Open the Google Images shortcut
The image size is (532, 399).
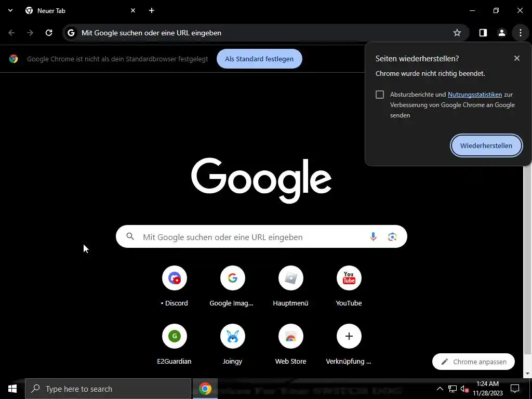[232, 286]
